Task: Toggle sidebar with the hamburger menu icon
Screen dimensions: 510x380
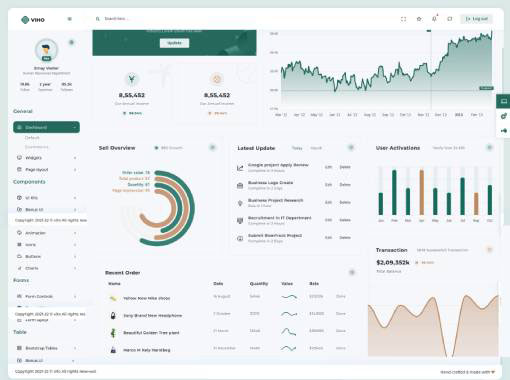Action: pos(70,19)
